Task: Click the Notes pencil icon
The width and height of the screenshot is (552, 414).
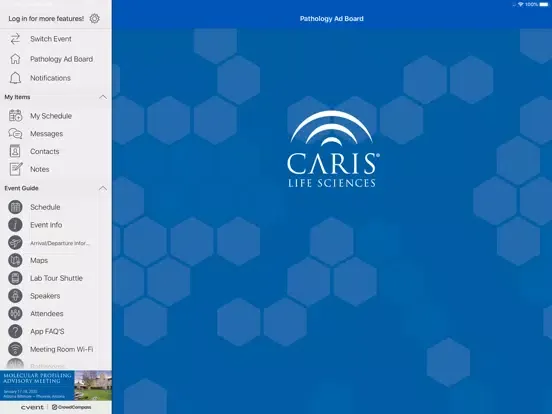Action: coord(16,169)
